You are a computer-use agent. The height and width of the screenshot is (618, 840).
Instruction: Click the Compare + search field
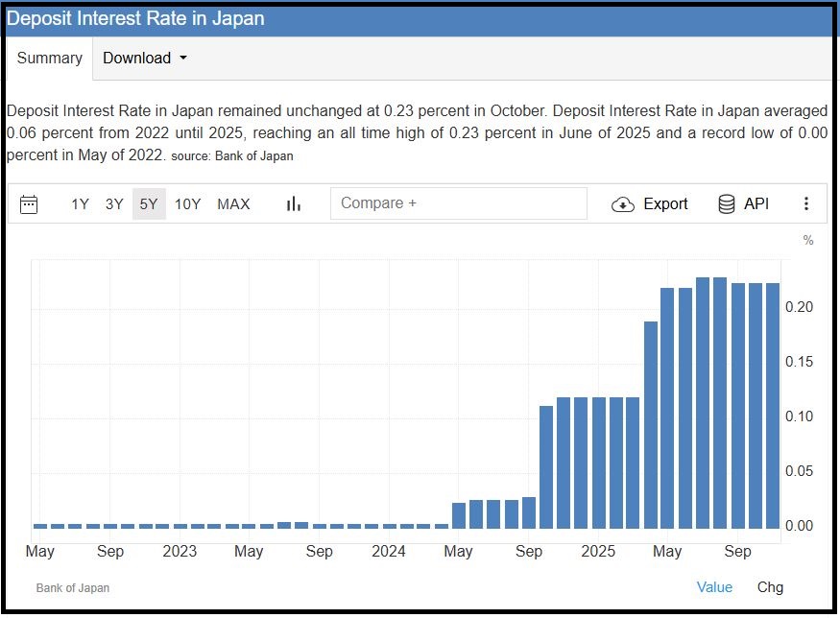pyautogui.click(x=458, y=203)
